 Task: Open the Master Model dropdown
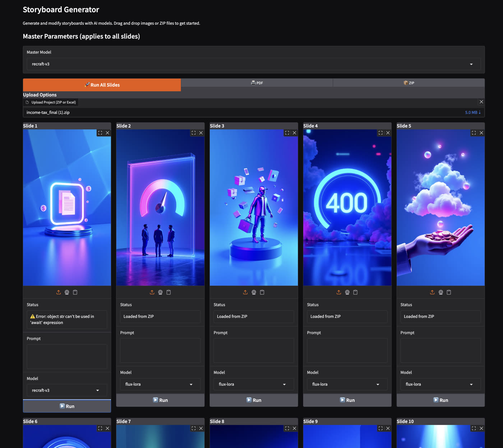254,64
